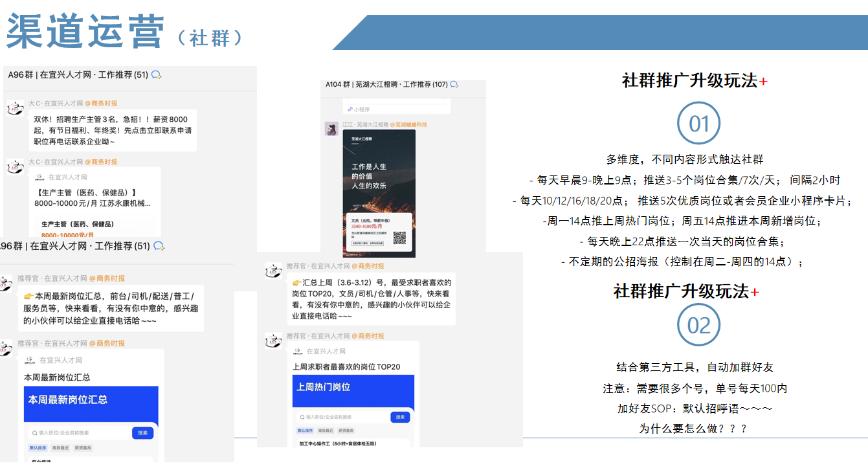
Task: Click 在宜兴人才网 logo in 生产主管 card
Action: tap(40, 177)
